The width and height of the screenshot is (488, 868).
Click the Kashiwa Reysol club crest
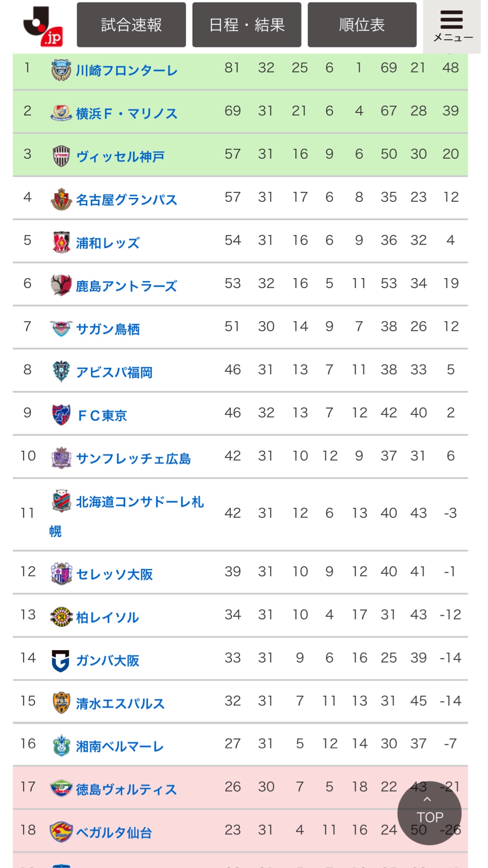(61, 617)
